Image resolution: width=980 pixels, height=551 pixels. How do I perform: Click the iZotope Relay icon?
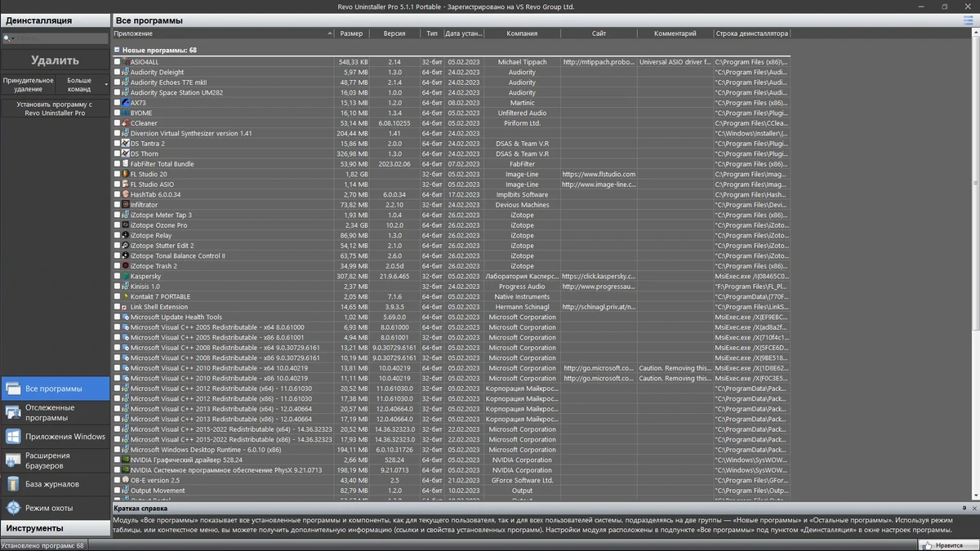click(x=125, y=235)
